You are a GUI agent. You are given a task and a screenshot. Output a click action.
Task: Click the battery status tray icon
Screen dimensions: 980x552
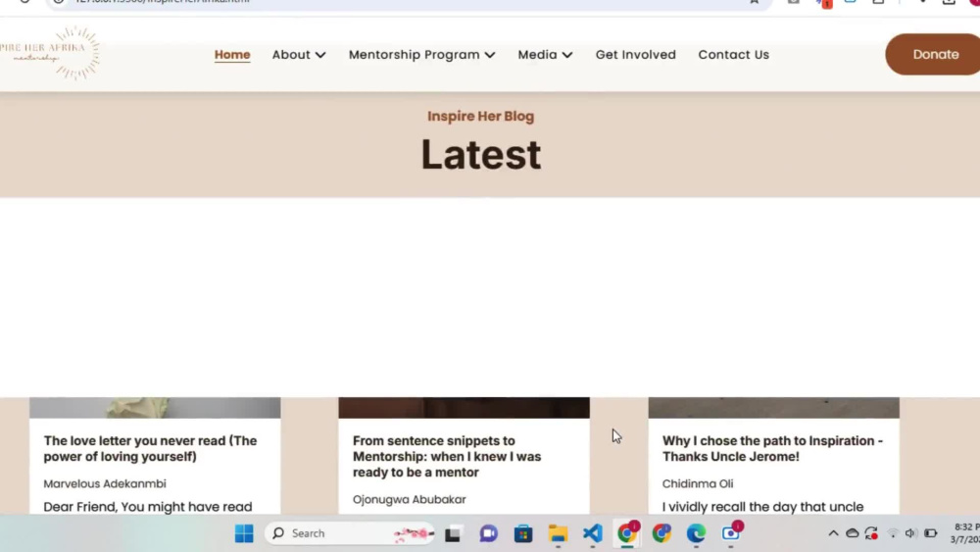(931, 533)
